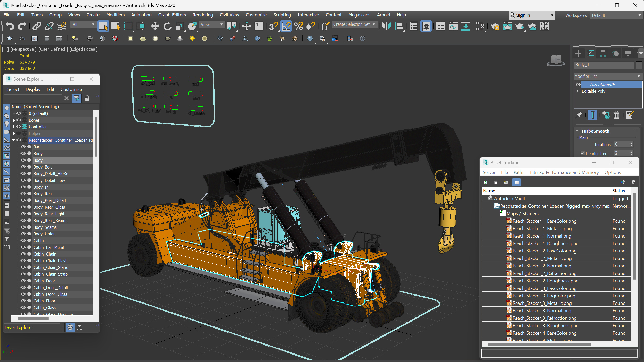
Task: Choose the Select and Scale tool
Action: (180, 26)
